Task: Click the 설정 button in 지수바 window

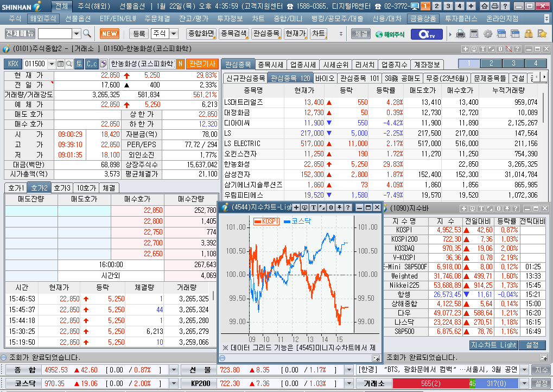Action: [532, 345]
